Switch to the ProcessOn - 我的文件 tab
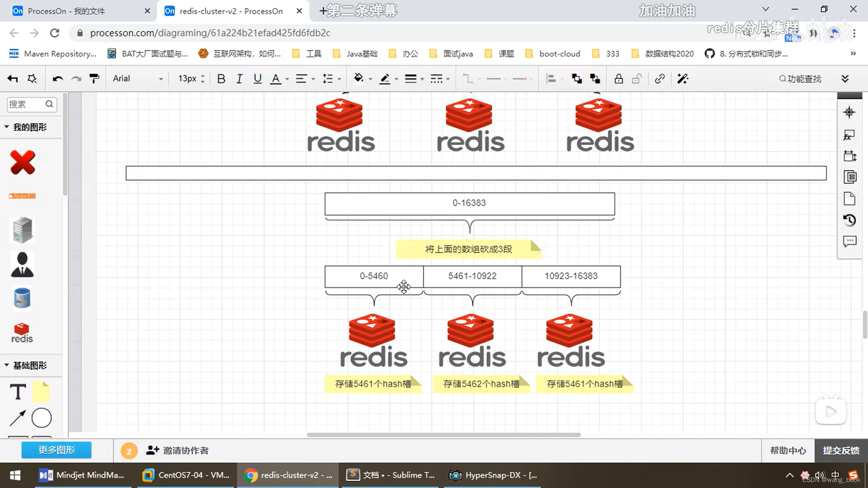 click(66, 11)
